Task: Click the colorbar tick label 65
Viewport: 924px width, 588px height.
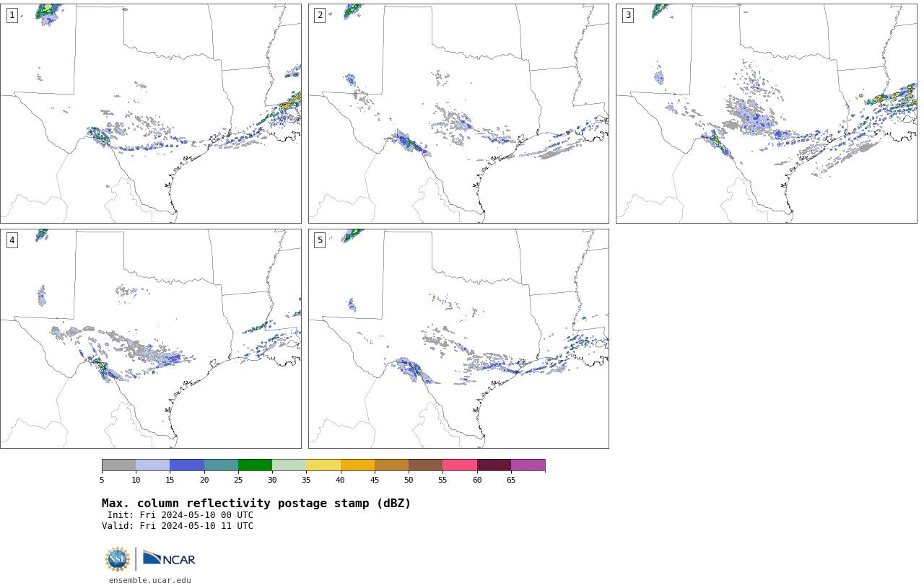Action: coord(511,480)
